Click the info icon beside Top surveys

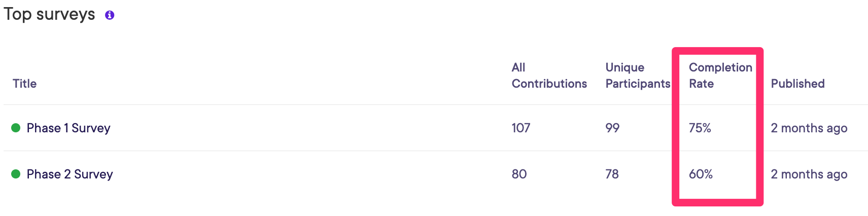click(110, 15)
